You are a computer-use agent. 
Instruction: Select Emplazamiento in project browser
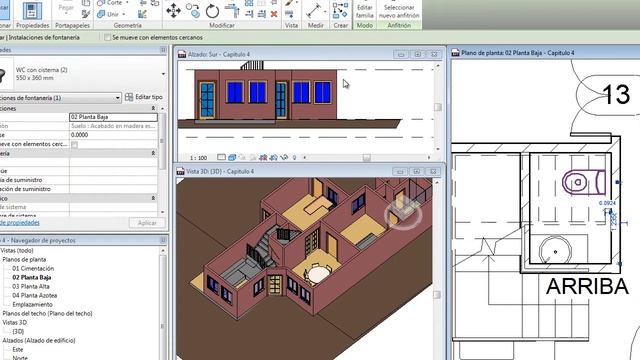pos(32,304)
